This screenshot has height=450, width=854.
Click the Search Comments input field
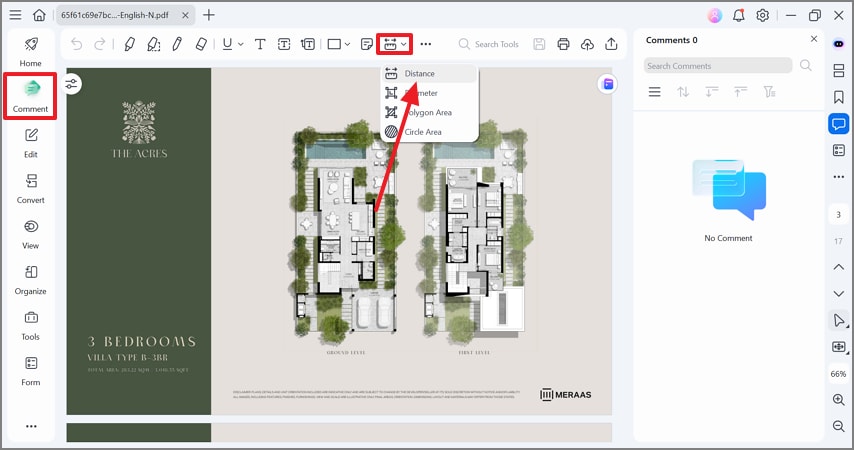[x=717, y=66]
